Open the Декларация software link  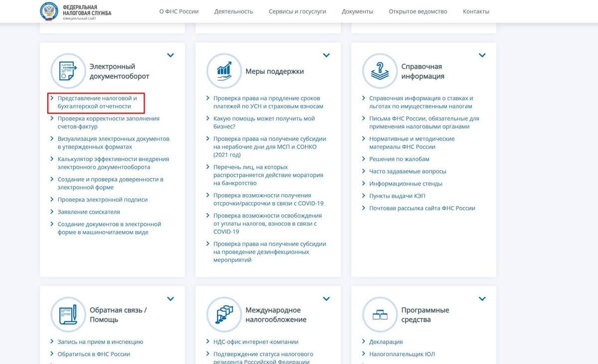pos(386,342)
